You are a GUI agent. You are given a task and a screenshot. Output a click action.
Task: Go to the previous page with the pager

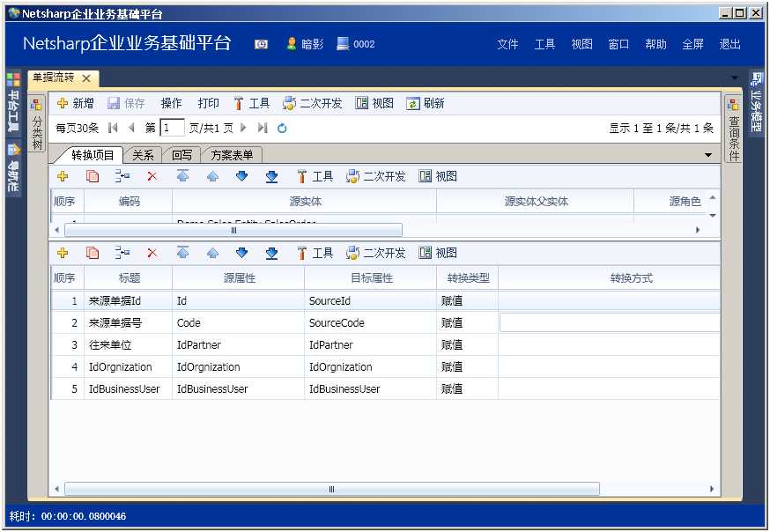(x=131, y=128)
